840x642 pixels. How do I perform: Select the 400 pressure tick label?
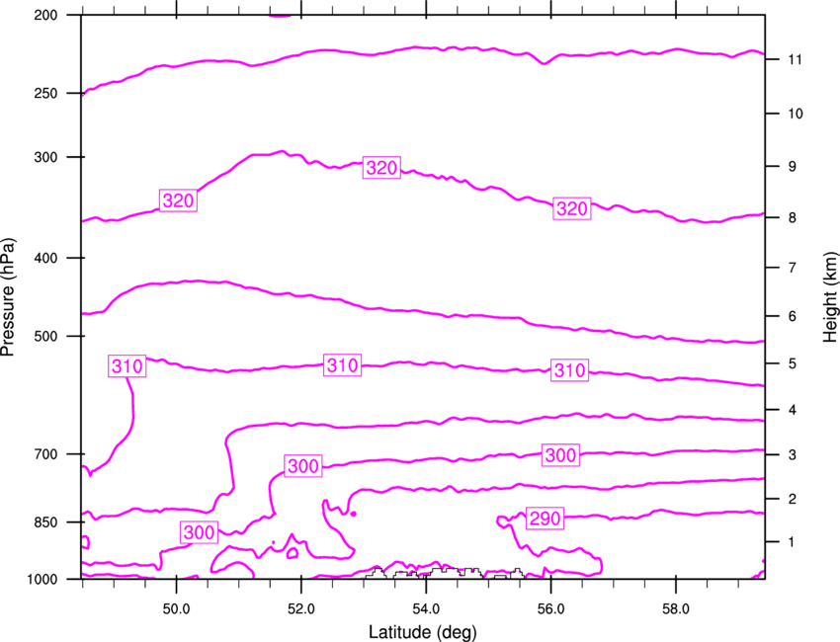coord(46,258)
